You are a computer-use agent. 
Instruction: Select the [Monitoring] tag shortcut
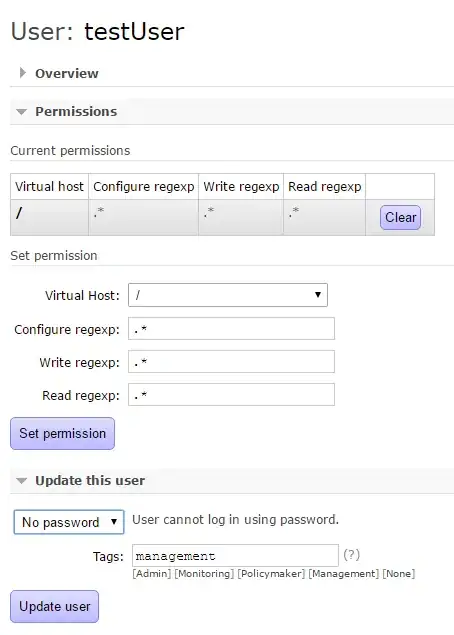[204, 574]
